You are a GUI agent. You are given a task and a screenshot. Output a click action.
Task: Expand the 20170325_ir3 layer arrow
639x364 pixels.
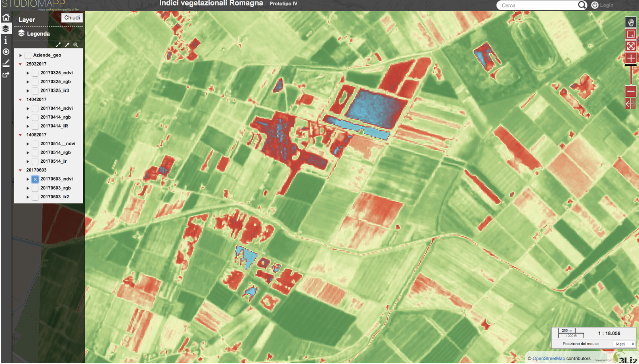pyautogui.click(x=28, y=91)
